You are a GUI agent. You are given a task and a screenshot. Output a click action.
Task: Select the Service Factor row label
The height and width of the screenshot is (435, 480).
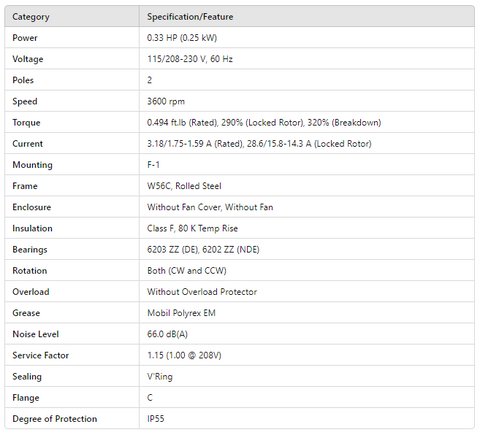[41, 355]
